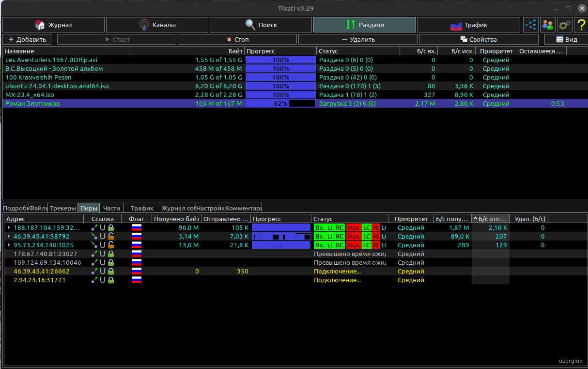The image size is (588, 369).
Task: Click the 90,0 M received bytes cell
Action: (x=189, y=228)
